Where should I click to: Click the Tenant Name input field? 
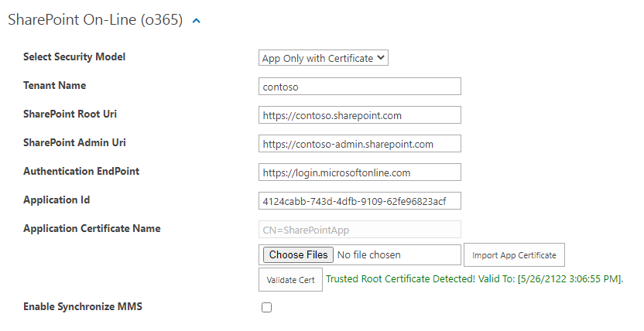tap(360, 87)
